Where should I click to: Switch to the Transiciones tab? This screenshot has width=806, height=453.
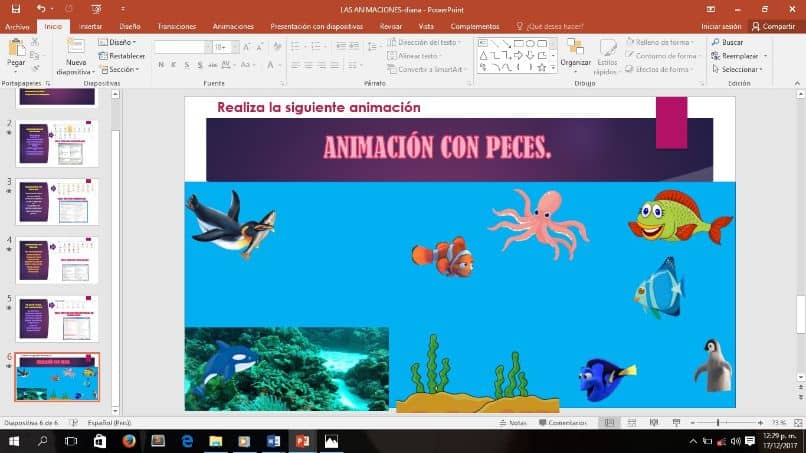click(x=177, y=26)
